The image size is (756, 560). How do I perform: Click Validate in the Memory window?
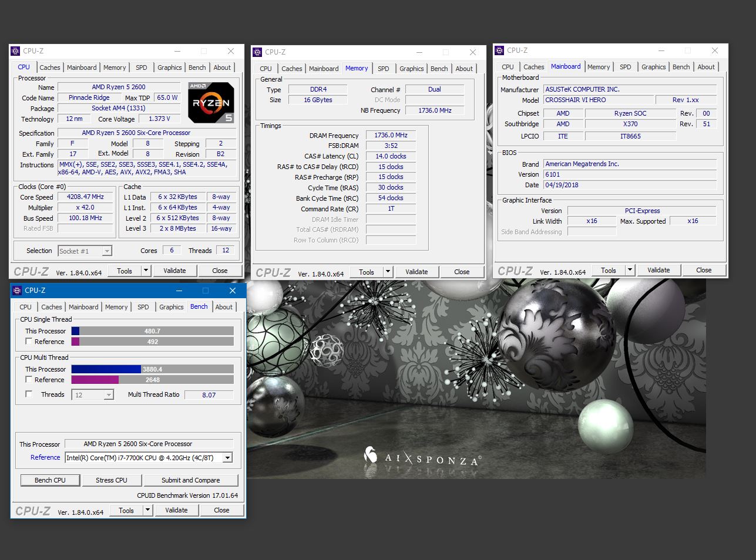click(416, 272)
